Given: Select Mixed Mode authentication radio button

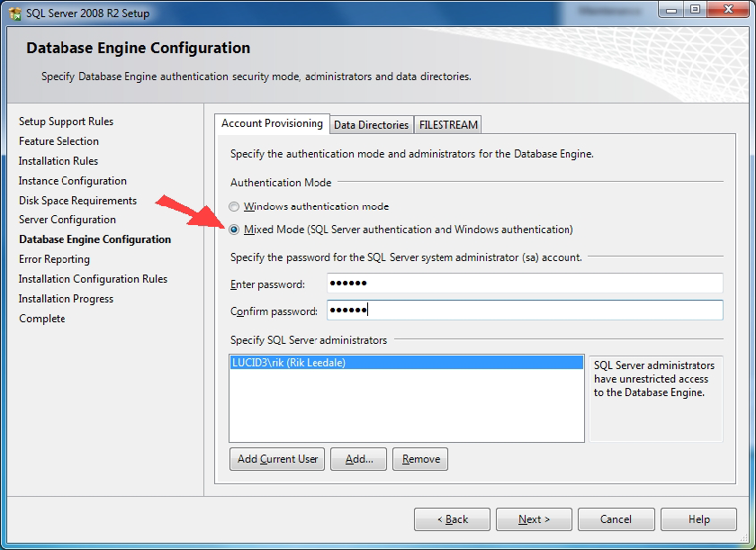Looking at the screenshot, I should [x=234, y=230].
